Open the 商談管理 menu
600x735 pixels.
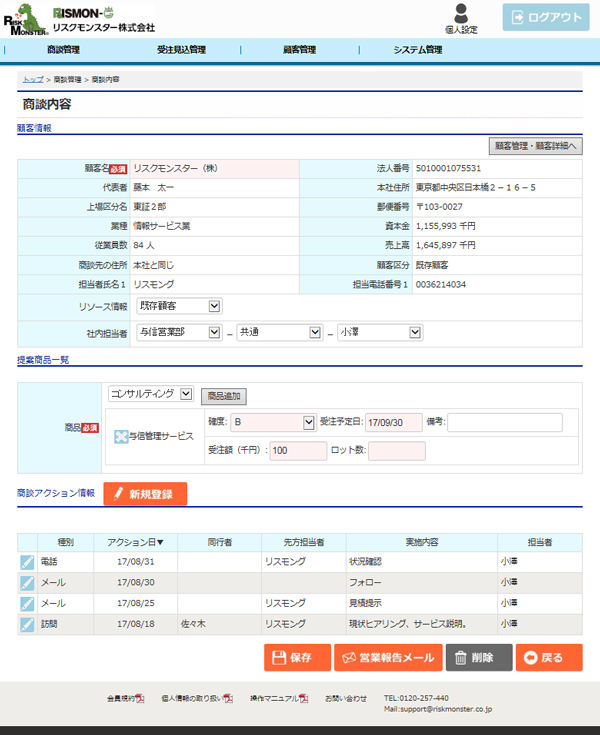(x=63, y=49)
